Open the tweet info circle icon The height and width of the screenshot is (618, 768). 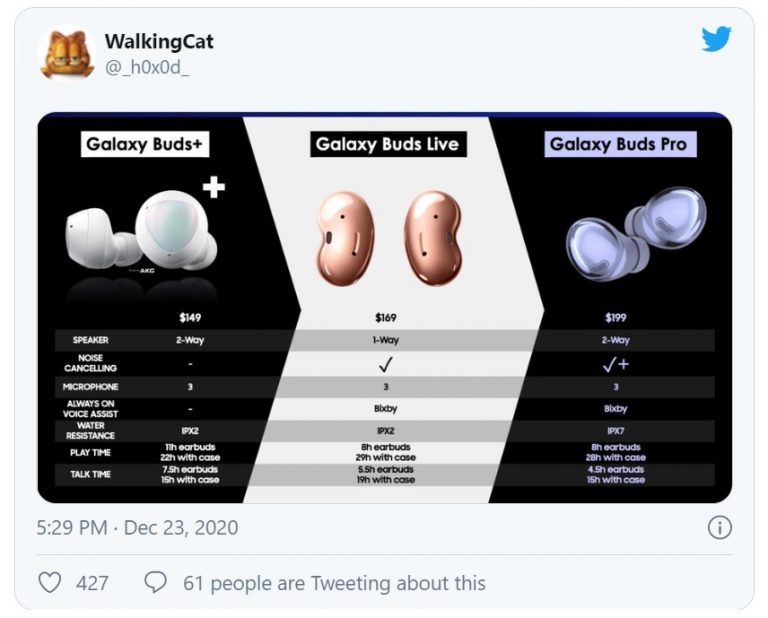(718, 527)
